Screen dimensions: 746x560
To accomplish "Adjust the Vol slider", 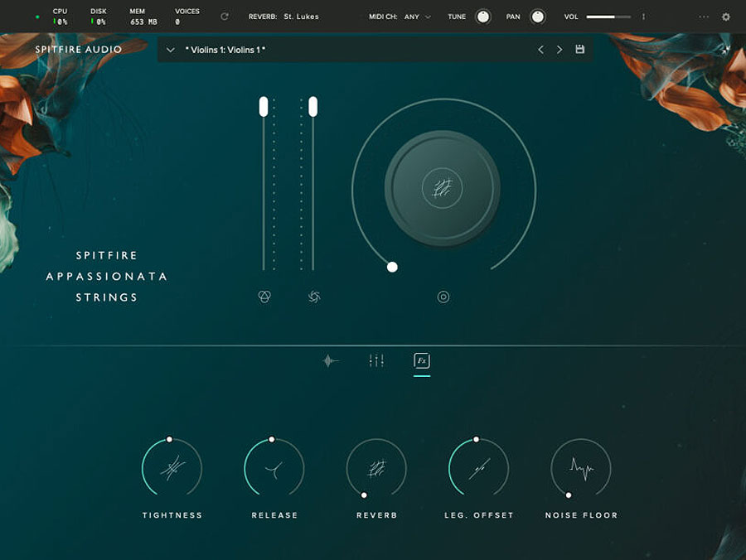I will click(608, 17).
